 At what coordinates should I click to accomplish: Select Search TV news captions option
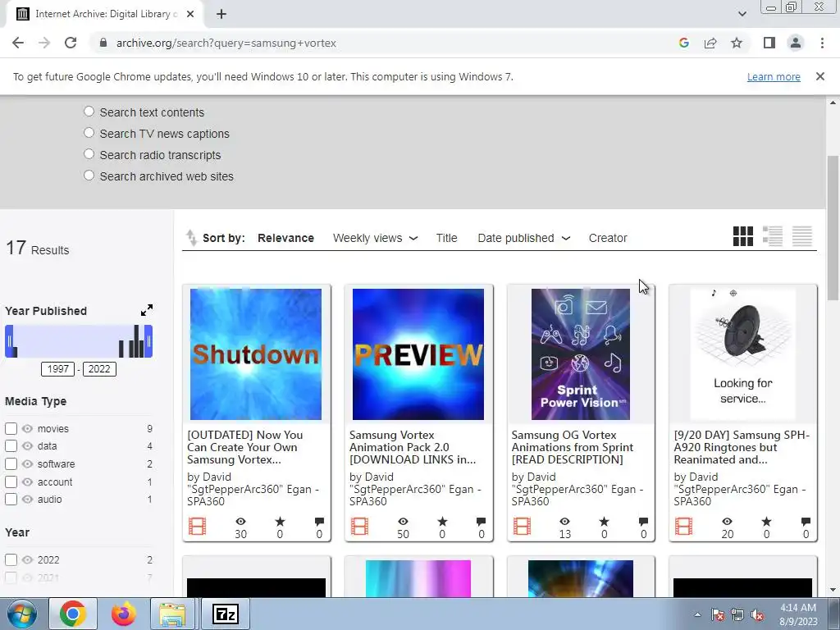[89, 133]
